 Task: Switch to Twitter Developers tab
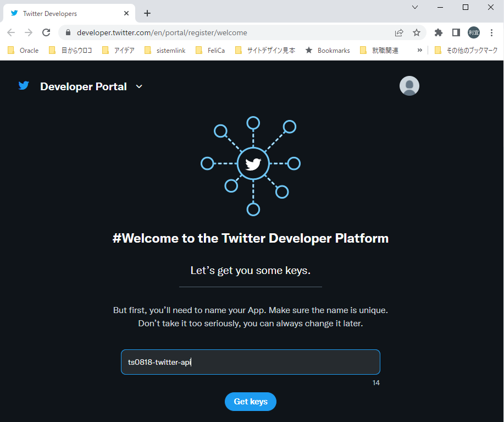click(x=69, y=13)
